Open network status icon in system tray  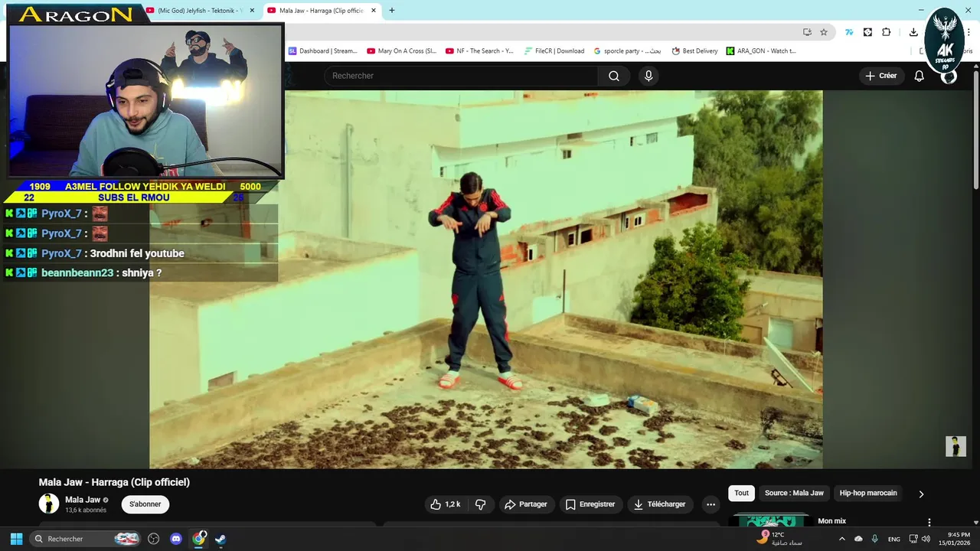(913, 539)
